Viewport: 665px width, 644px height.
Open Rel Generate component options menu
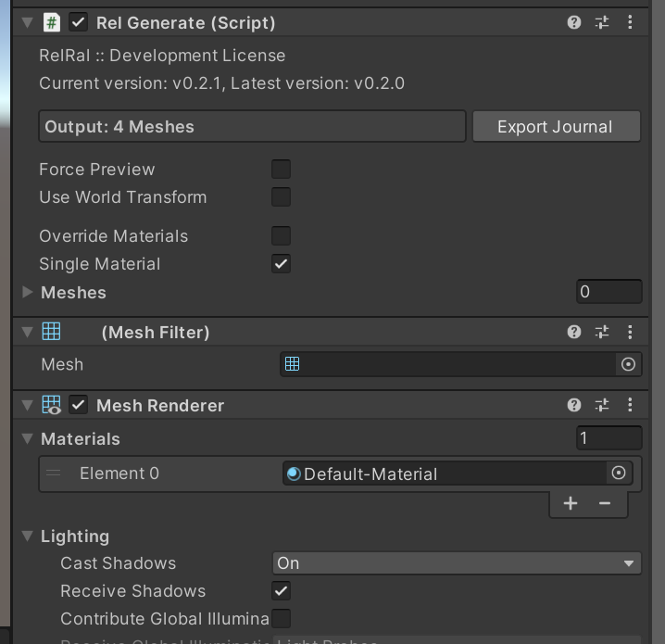pos(630,22)
